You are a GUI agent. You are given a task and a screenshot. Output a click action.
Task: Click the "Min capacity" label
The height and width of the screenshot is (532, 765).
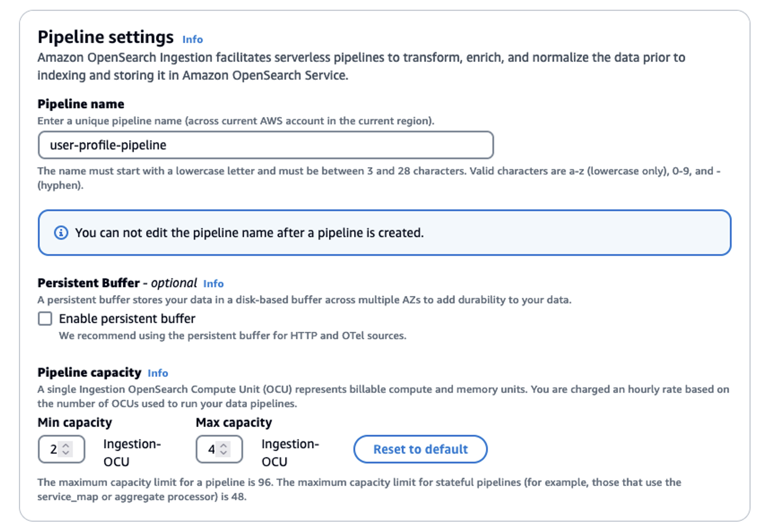[x=75, y=422]
